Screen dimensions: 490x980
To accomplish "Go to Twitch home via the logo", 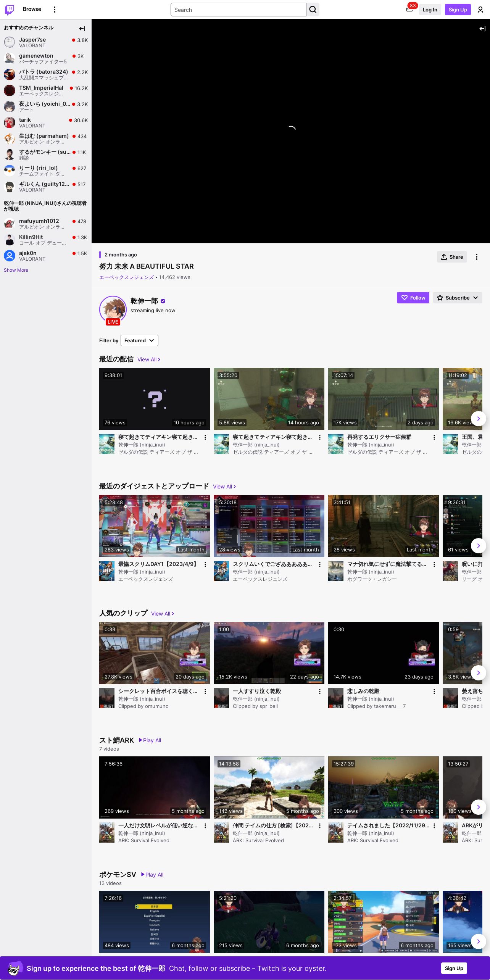I will 10,10.
